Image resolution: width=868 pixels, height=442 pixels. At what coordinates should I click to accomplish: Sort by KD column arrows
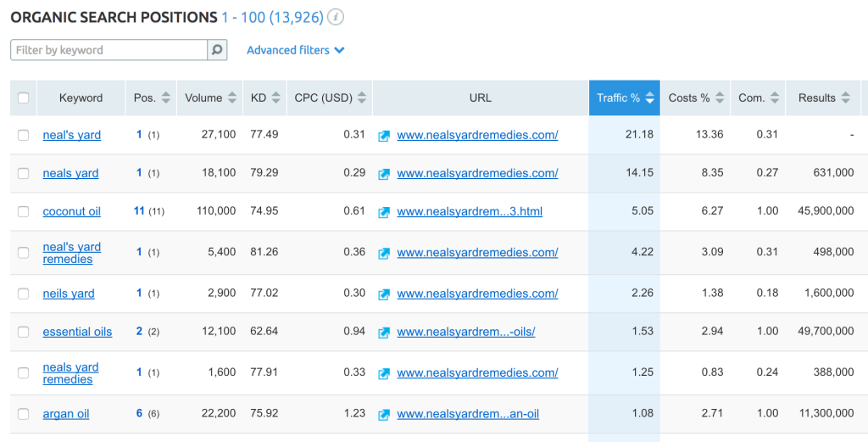click(x=276, y=98)
